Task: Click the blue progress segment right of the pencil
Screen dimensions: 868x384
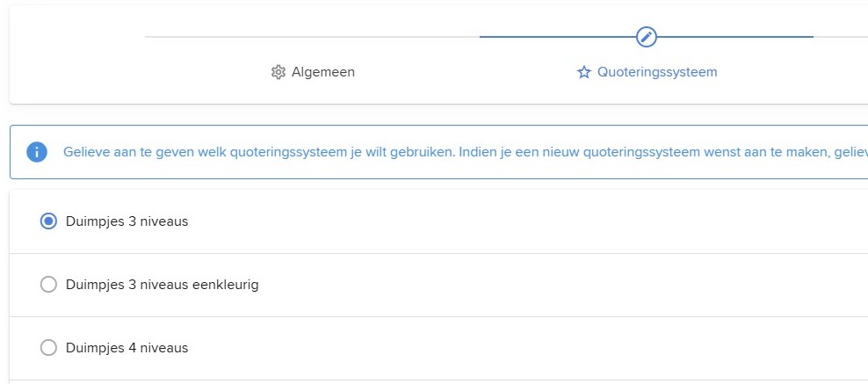Action: pos(735,37)
